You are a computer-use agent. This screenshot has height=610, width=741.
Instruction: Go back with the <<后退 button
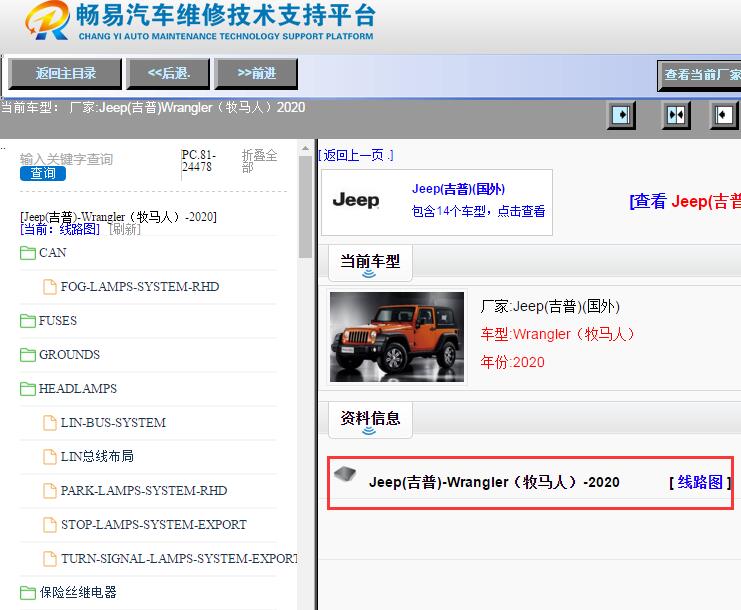169,73
